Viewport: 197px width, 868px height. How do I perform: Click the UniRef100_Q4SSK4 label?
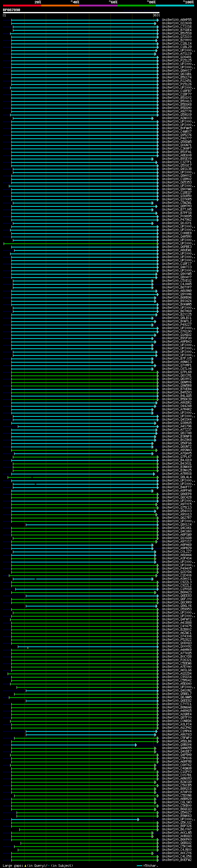coord(177,419)
